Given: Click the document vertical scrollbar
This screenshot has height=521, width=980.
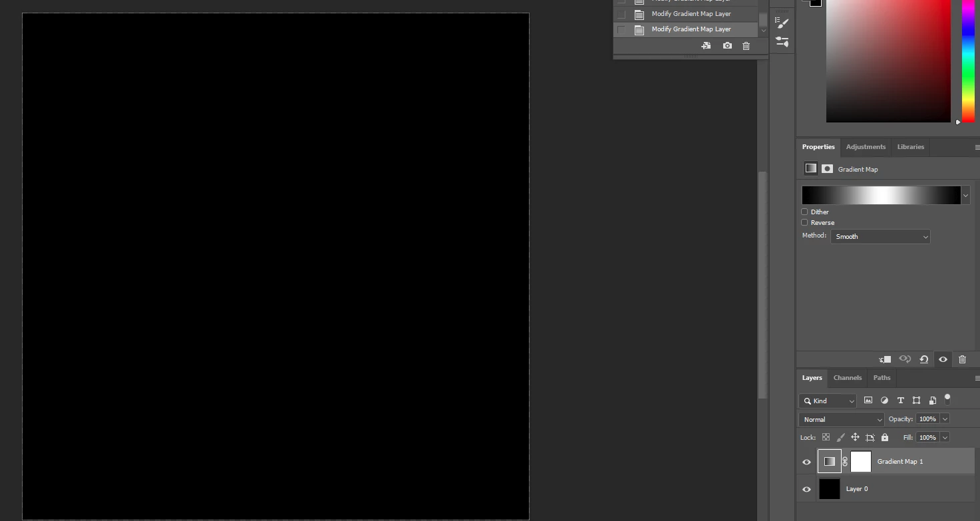Looking at the screenshot, I should (x=762, y=286).
